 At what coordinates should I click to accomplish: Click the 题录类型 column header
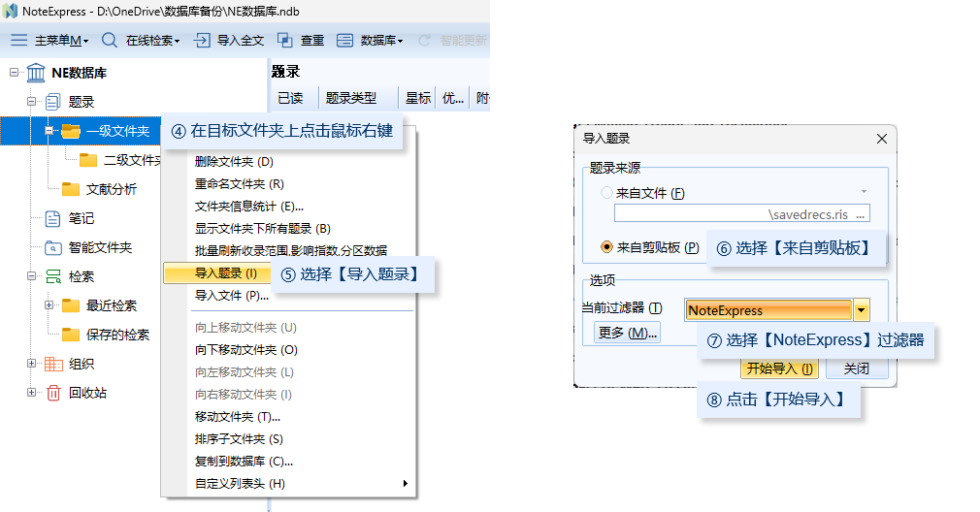tap(351, 98)
